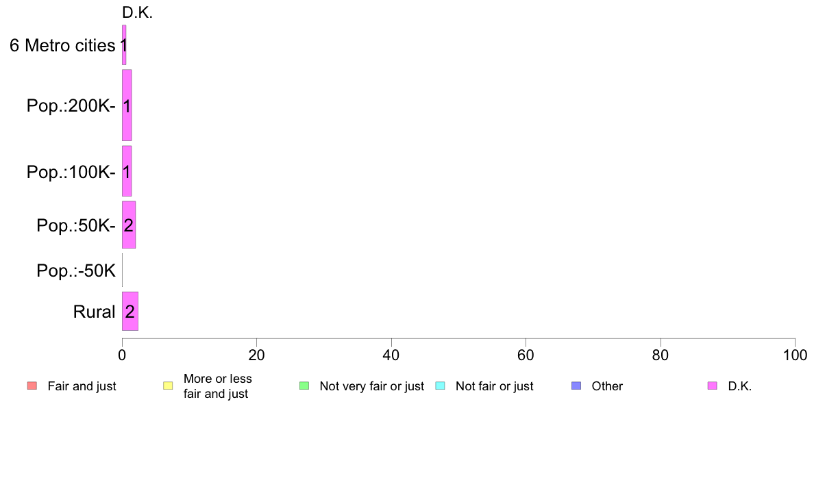Image resolution: width=814 pixels, height=504 pixels.
Task: Click the D.K. column header label
Action: click(x=137, y=12)
